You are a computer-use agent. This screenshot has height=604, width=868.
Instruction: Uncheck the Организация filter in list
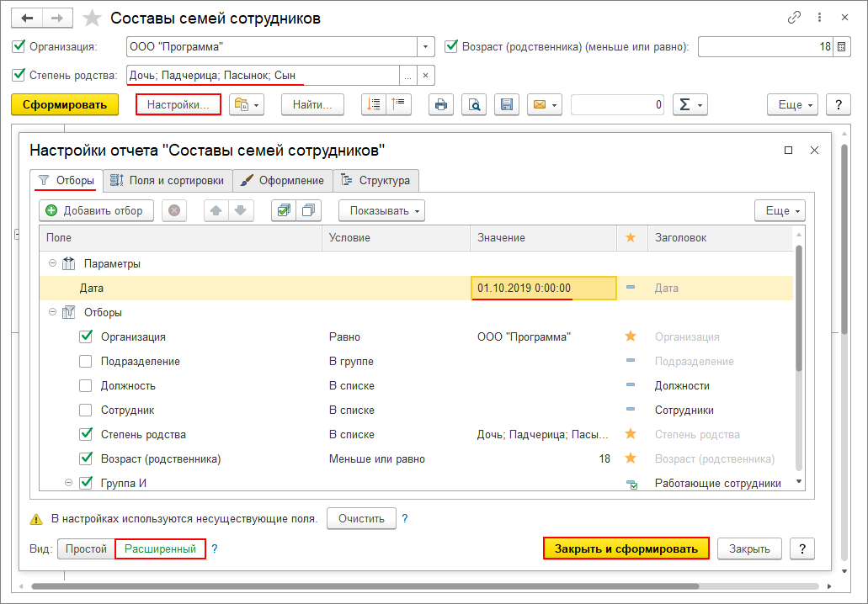(85, 336)
